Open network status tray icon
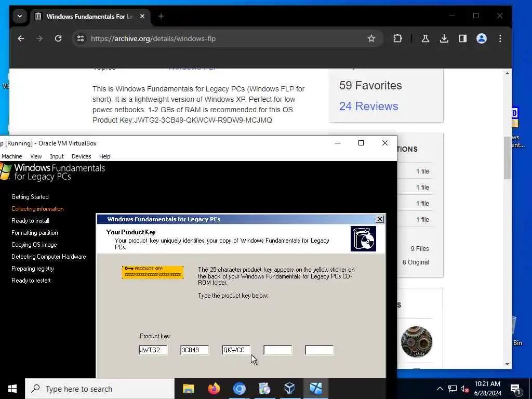 tap(453, 389)
